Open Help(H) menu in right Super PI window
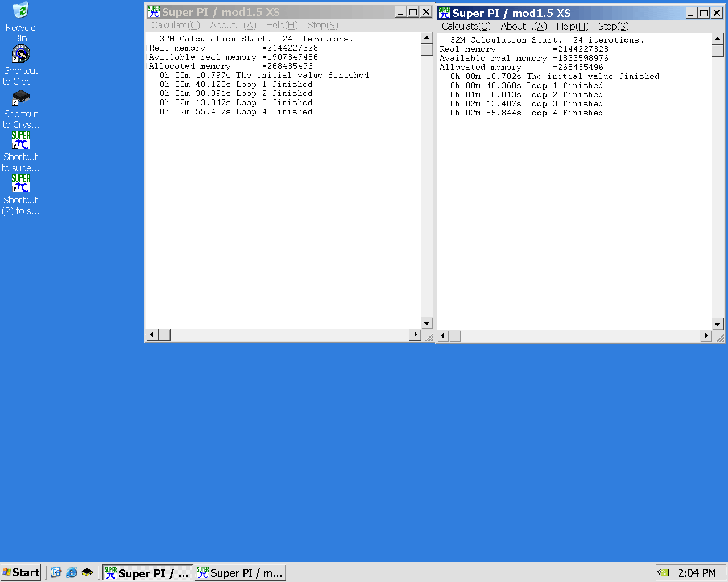The height and width of the screenshot is (582, 728). (x=572, y=26)
